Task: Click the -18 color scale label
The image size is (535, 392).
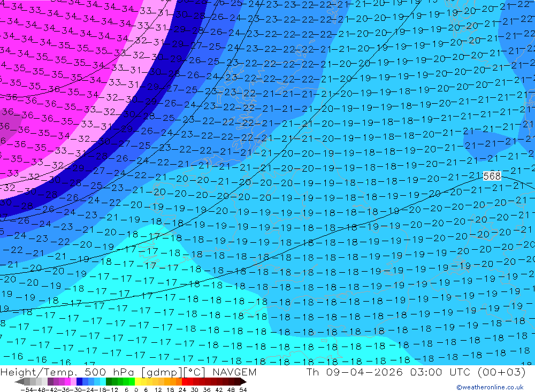Action: (x=101, y=390)
